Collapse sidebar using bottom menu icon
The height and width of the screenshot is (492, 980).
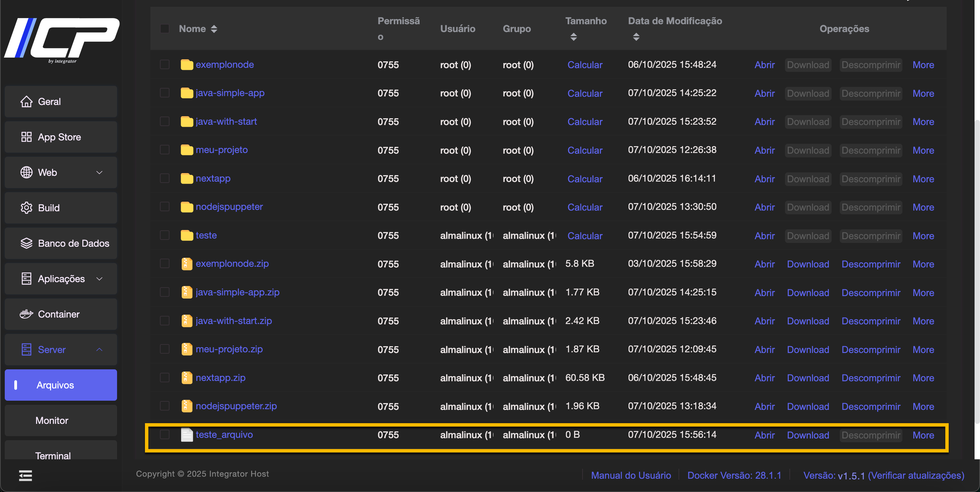[26, 476]
